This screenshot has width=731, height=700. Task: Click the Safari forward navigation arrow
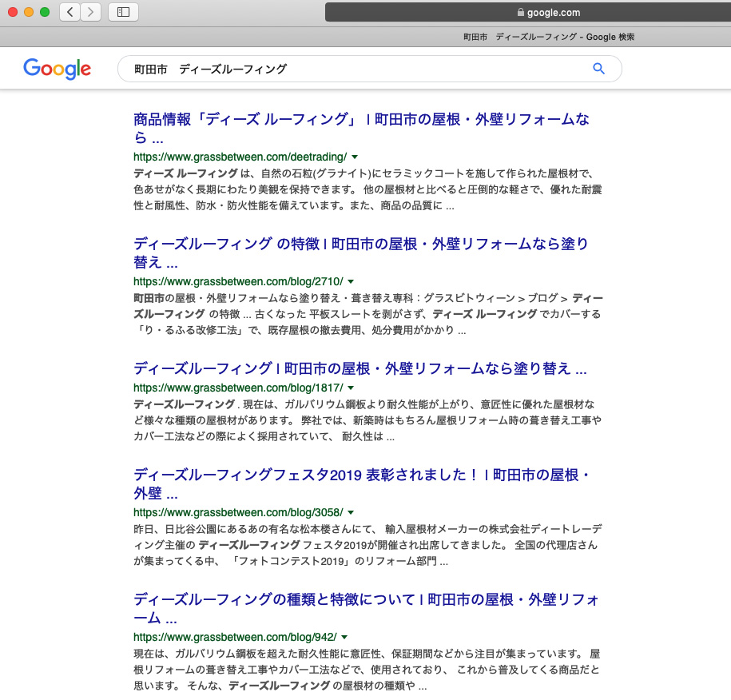click(x=90, y=12)
